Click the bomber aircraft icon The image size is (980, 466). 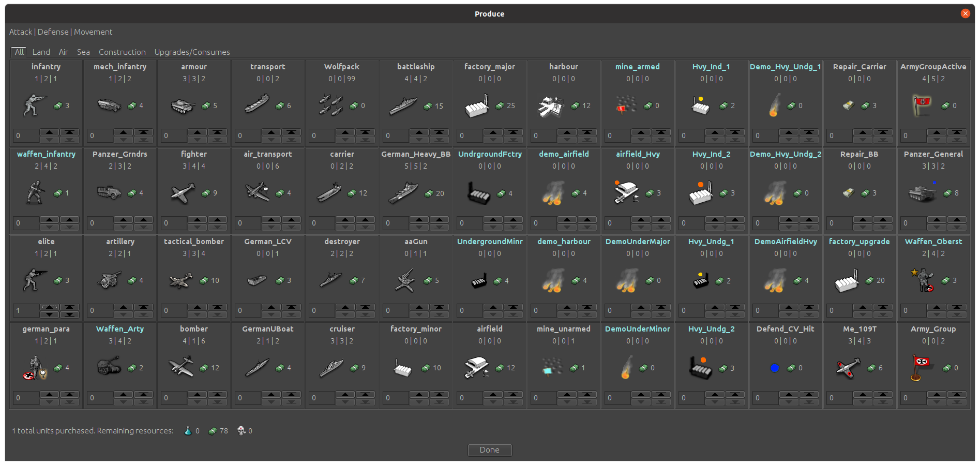click(x=181, y=367)
